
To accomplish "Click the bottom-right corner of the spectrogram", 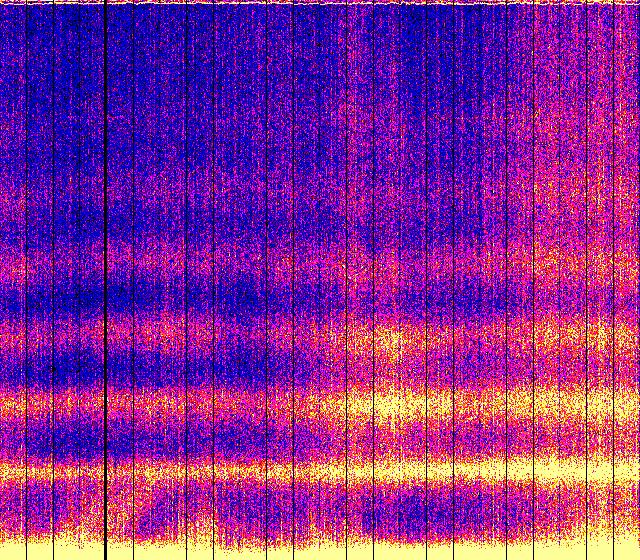I will pyautogui.click(x=636, y=556).
